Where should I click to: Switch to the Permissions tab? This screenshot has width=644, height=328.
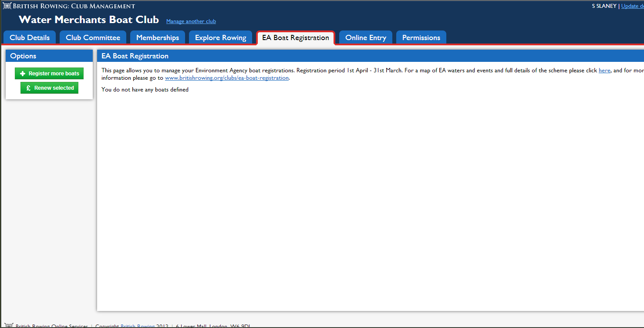[x=421, y=37]
